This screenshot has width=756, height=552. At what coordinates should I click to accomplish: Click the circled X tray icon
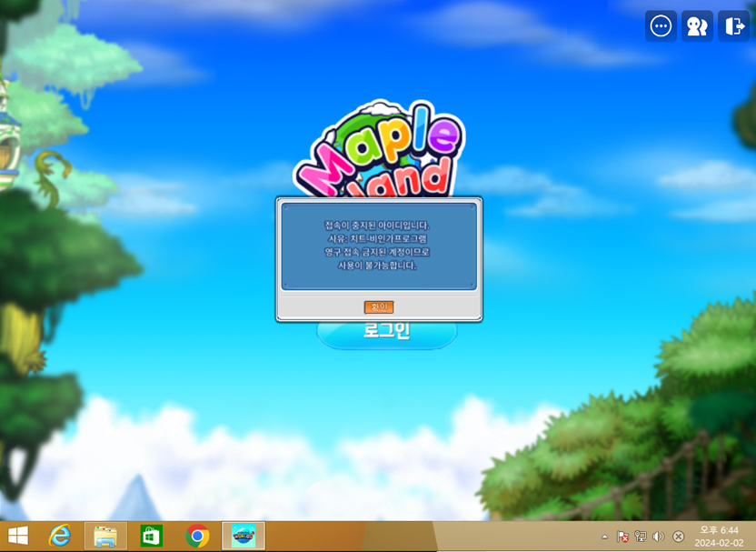[678, 537]
